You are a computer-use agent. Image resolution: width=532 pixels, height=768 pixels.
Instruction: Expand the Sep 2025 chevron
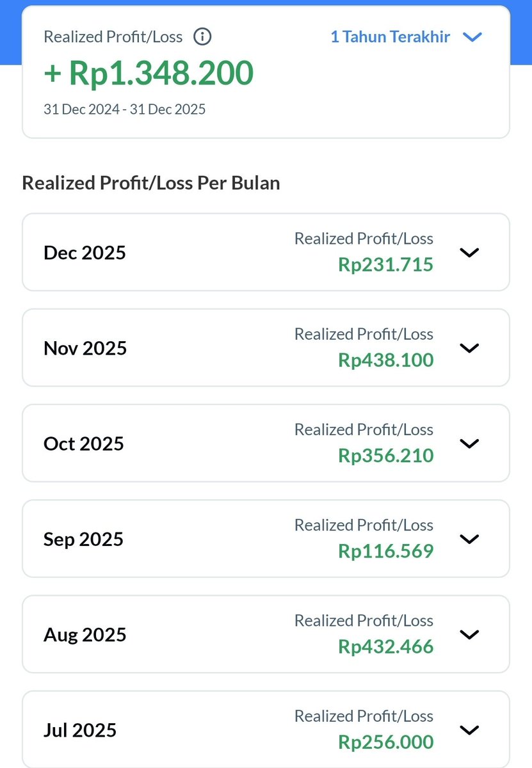click(469, 539)
